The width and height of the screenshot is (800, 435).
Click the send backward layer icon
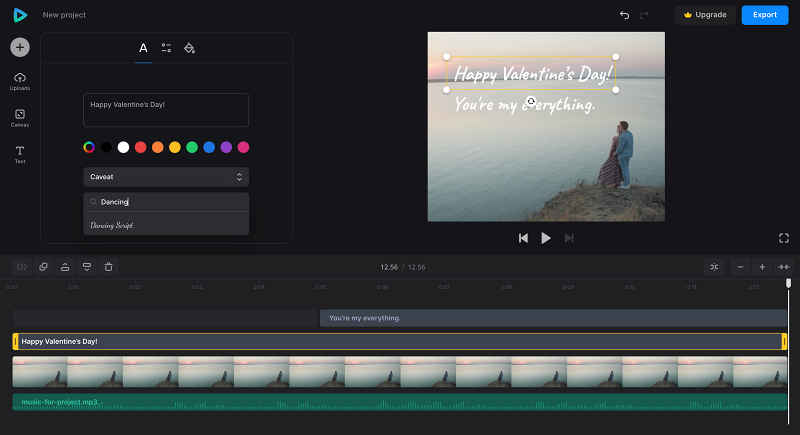(x=87, y=267)
